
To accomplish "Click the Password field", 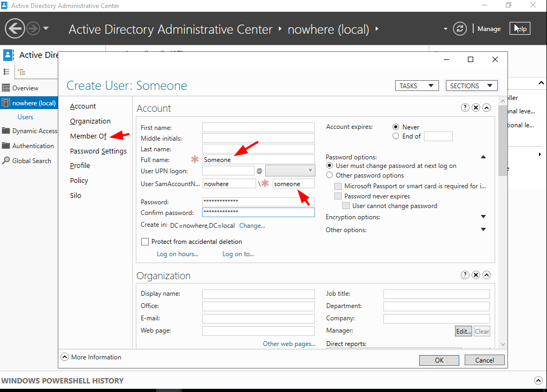I will pos(258,201).
